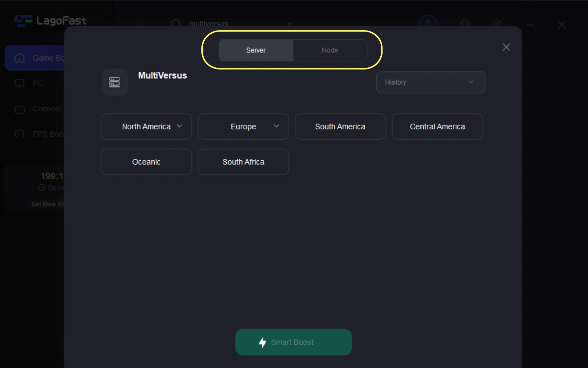The width and height of the screenshot is (588, 368).
Task: Switch to the Node tab
Action: pos(330,50)
